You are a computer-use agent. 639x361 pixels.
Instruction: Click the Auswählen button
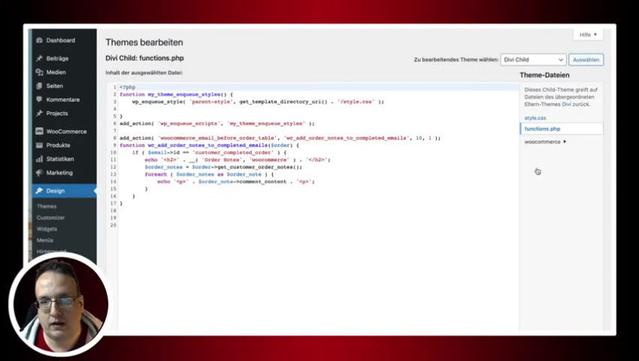(x=586, y=59)
